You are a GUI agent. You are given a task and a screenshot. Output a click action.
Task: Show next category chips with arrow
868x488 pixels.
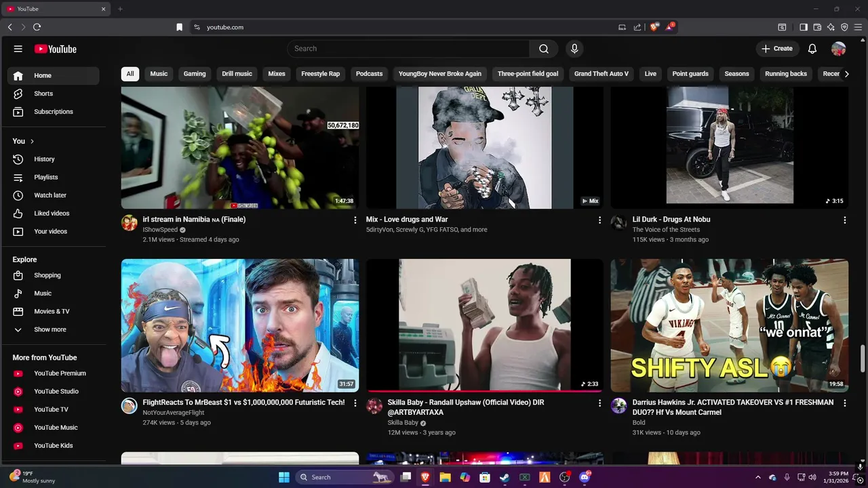(846, 74)
